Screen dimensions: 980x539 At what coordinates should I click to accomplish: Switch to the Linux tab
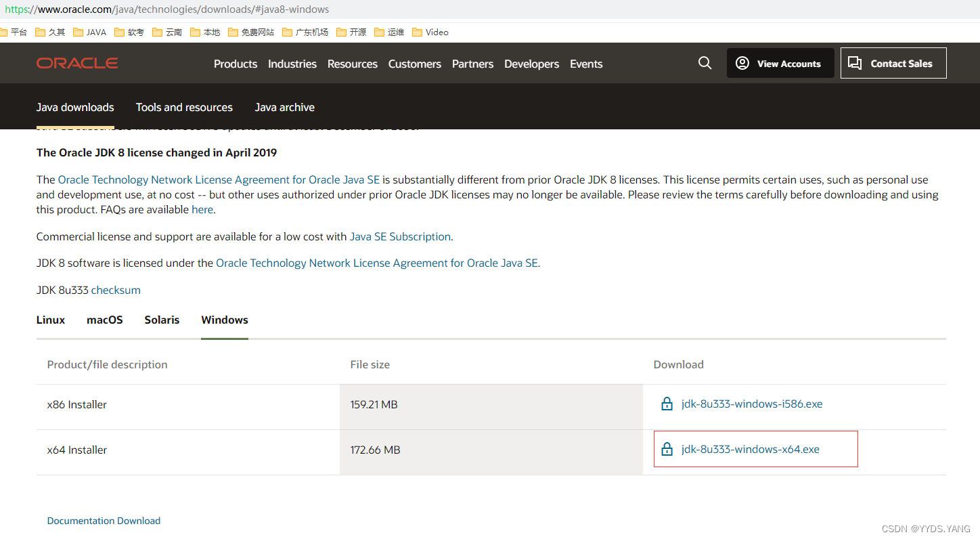51,320
